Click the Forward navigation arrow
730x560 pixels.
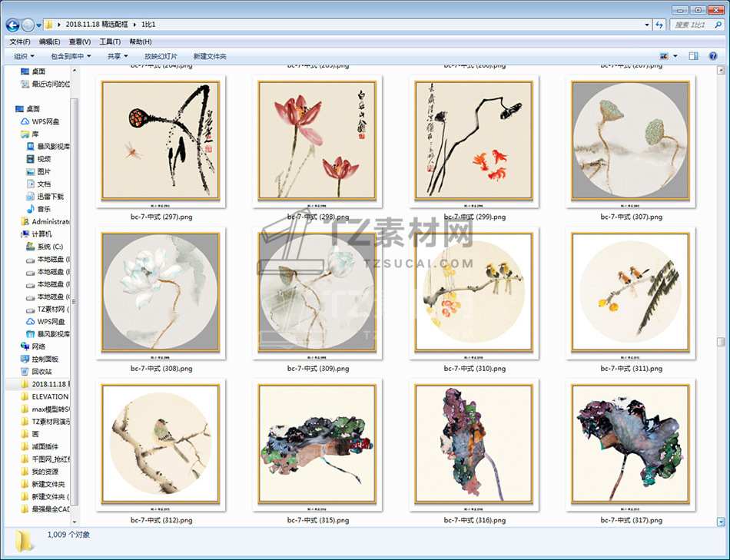pos(28,25)
